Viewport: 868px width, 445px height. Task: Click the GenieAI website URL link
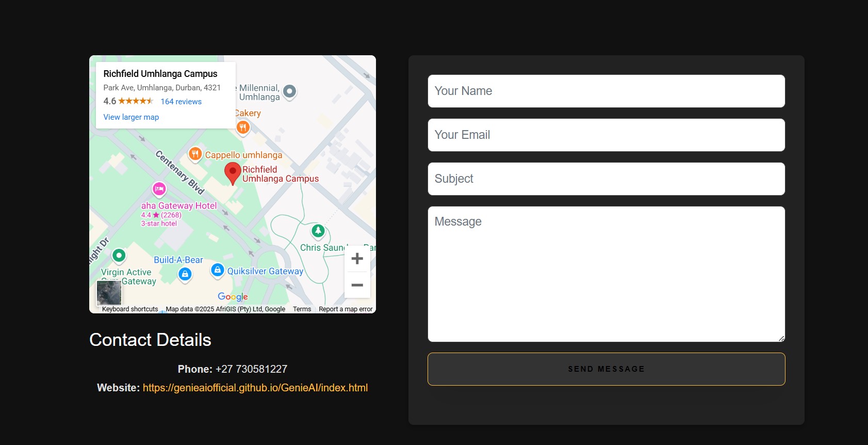255,388
